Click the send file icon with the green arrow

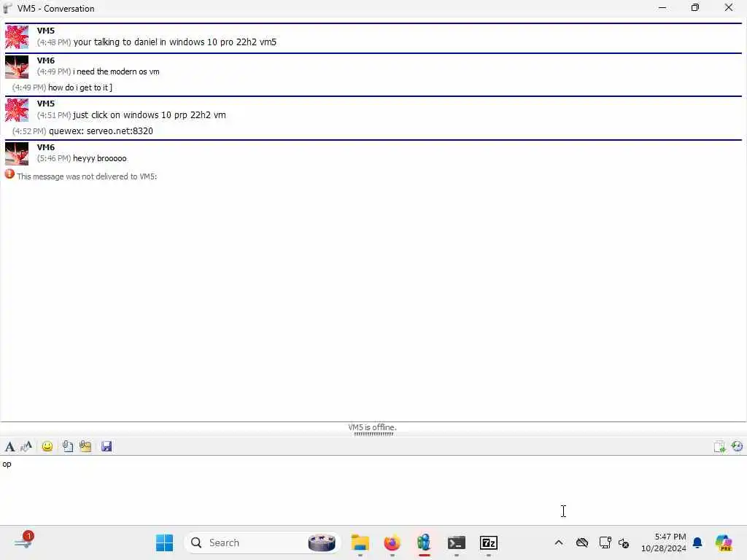point(719,447)
